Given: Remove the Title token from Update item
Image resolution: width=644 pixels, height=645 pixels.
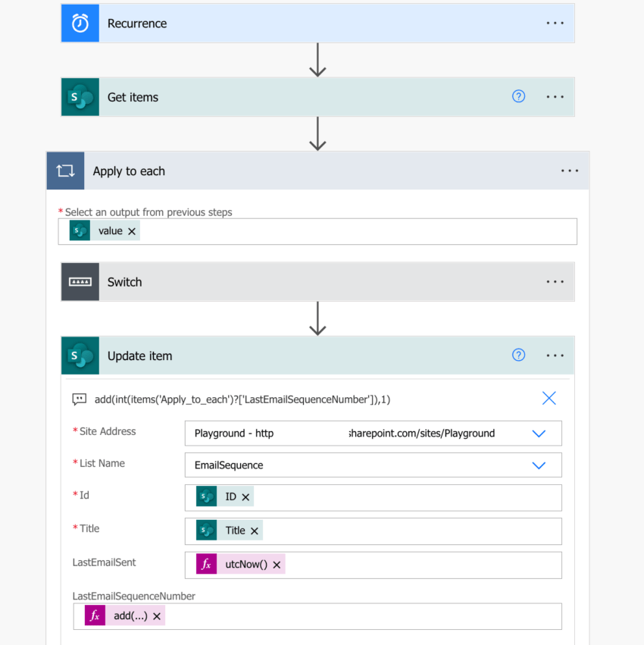Looking at the screenshot, I should (255, 531).
